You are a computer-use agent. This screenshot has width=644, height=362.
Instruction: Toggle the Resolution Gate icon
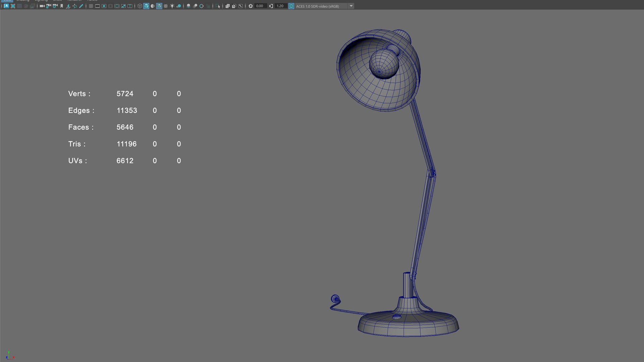(104, 6)
